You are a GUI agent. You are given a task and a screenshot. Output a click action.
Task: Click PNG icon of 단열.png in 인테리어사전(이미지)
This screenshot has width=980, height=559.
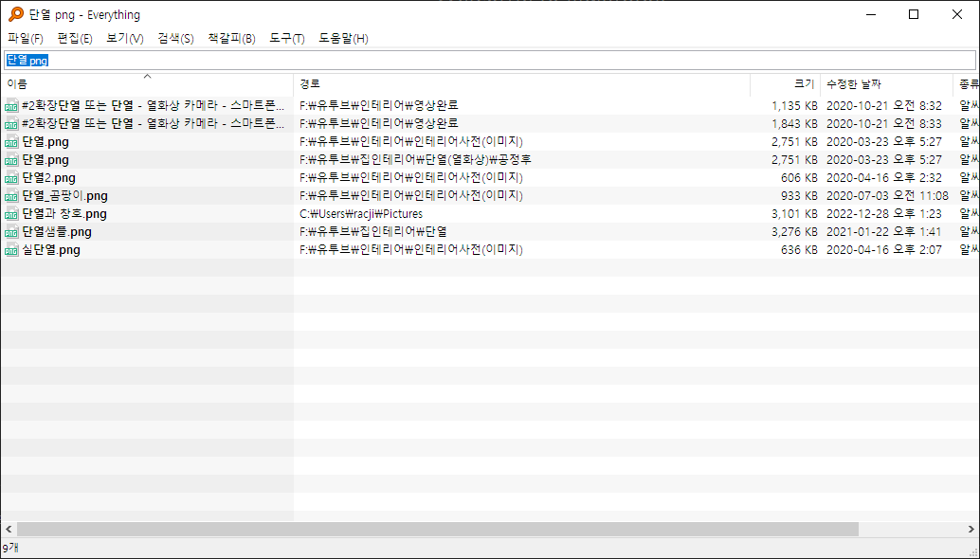pos(11,142)
